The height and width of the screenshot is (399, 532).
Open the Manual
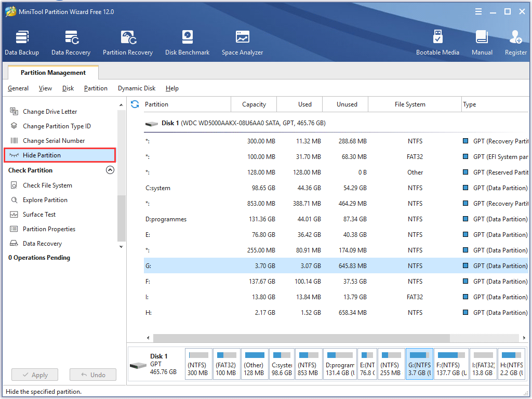(x=482, y=43)
